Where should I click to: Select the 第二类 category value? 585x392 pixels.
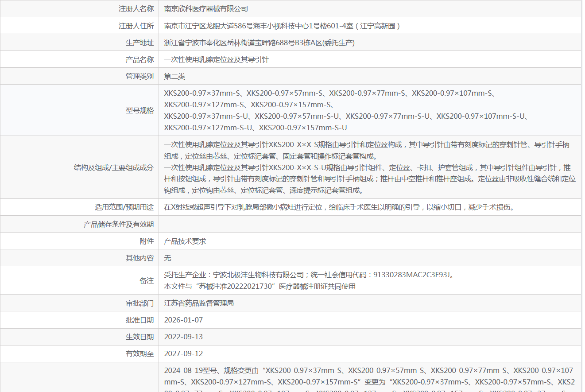[x=174, y=76]
